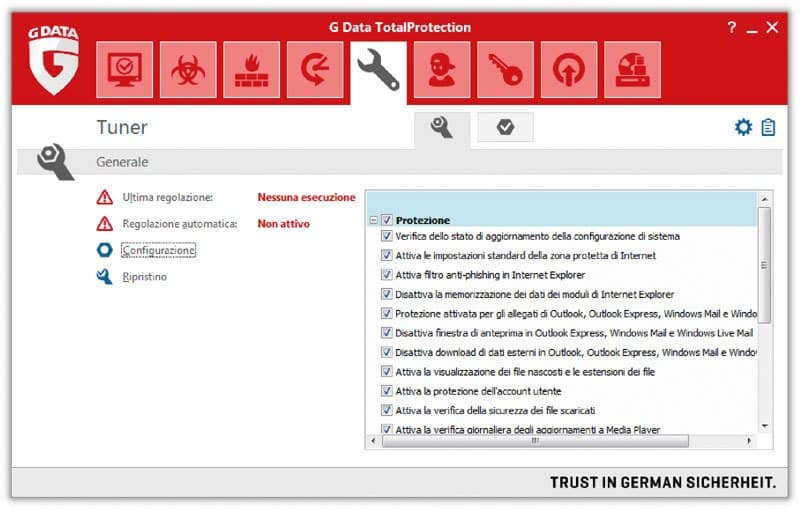This screenshot has height=509, width=800.
Task: Click the Ripristino link
Action: (145, 277)
